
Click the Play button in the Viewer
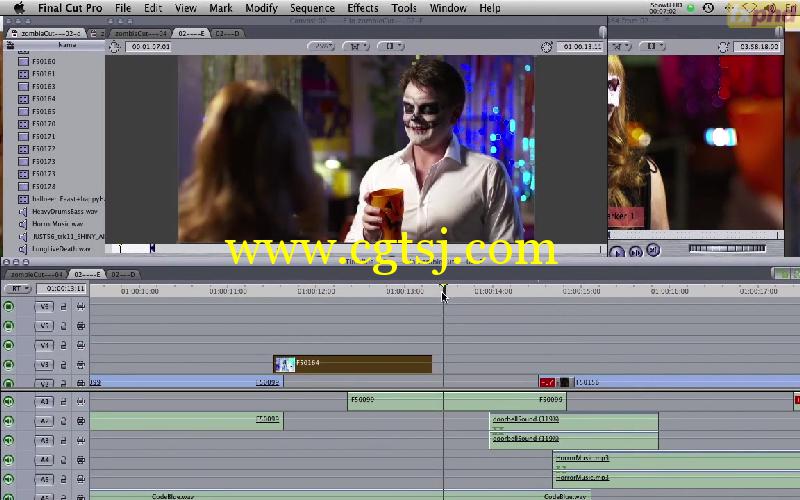point(617,252)
